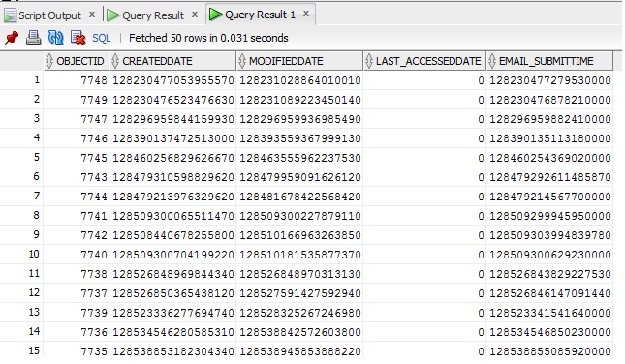Sort by the MODIFIEDDATE column header
The height and width of the screenshot is (364, 625).
(x=299, y=61)
